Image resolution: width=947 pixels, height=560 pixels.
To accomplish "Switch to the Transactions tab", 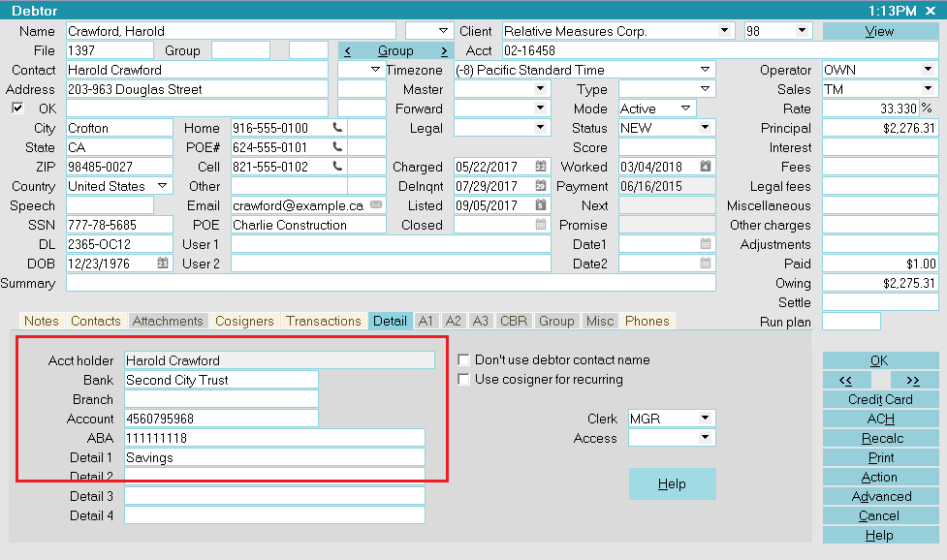I will pos(324,321).
